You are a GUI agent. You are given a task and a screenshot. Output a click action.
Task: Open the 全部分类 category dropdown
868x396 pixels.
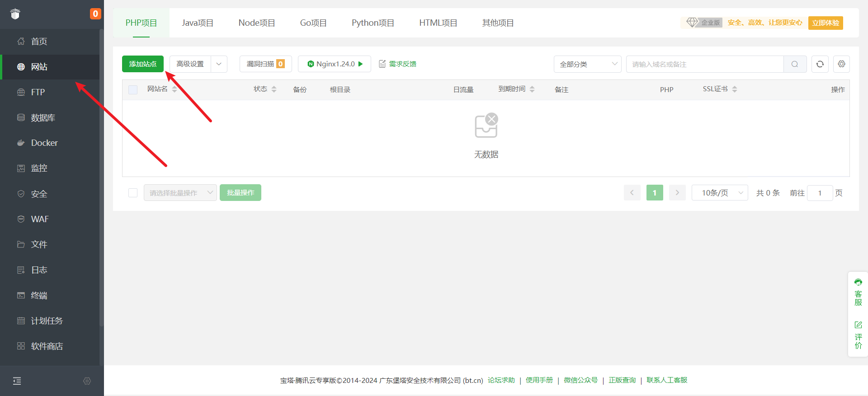click(x=588, y=64)
